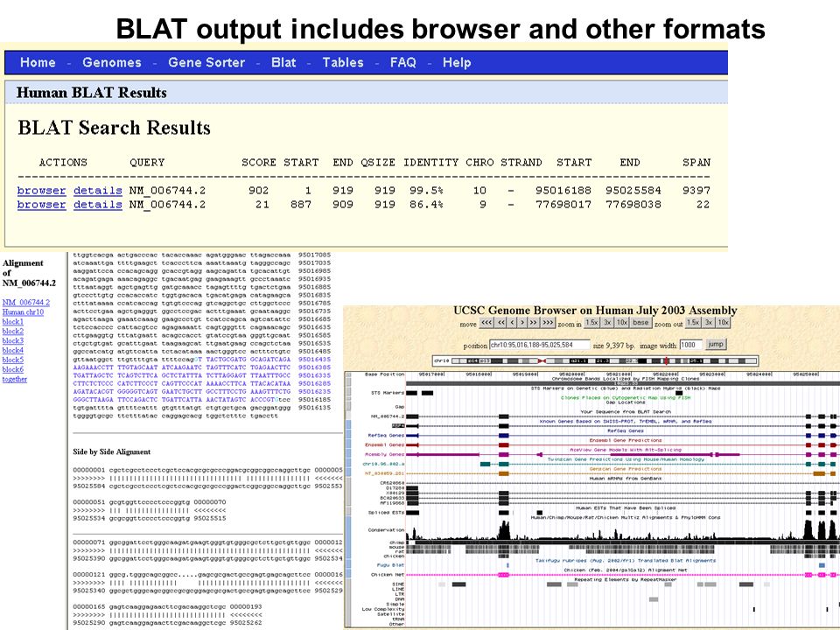Focus the chromosome position field
840x630 pixels.
(x=540, y=345)
